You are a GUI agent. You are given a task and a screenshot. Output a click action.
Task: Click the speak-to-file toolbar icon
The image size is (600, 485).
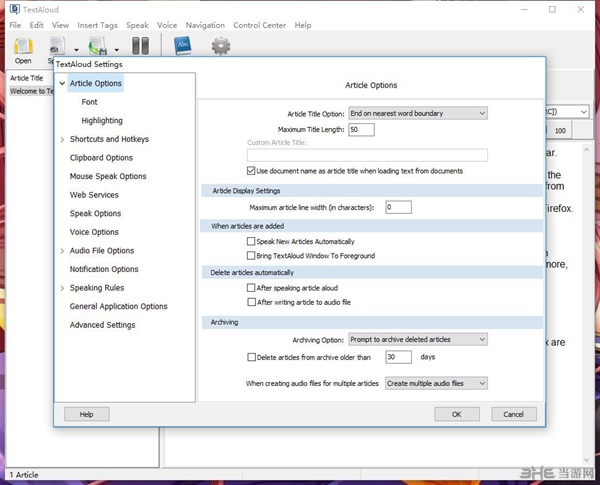97,46
